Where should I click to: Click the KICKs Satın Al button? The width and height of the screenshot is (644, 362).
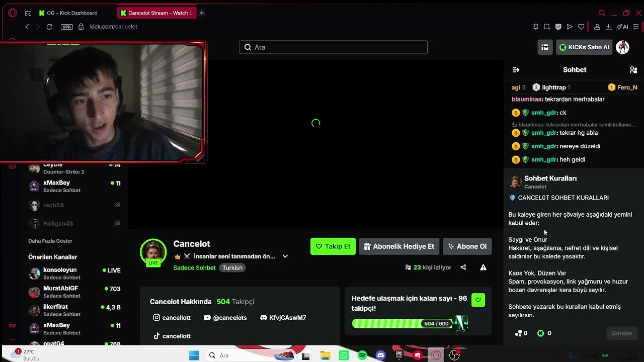coord(584,47)
